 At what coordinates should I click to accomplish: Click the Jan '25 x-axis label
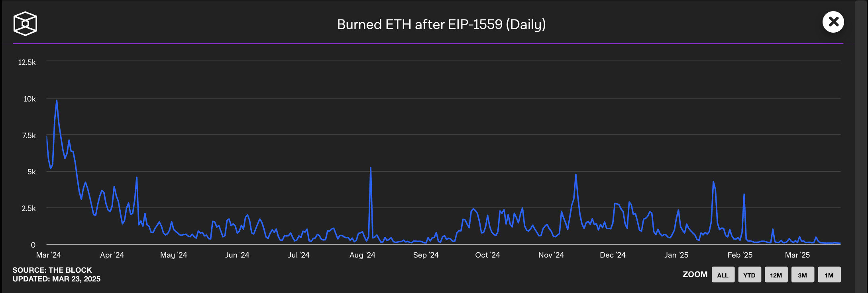click(676, 255)
